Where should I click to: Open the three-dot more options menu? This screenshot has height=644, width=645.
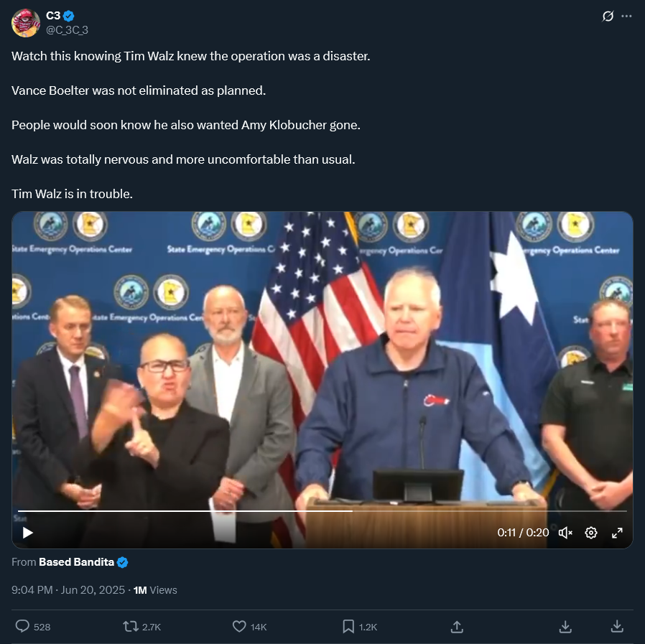pos(626,16)
